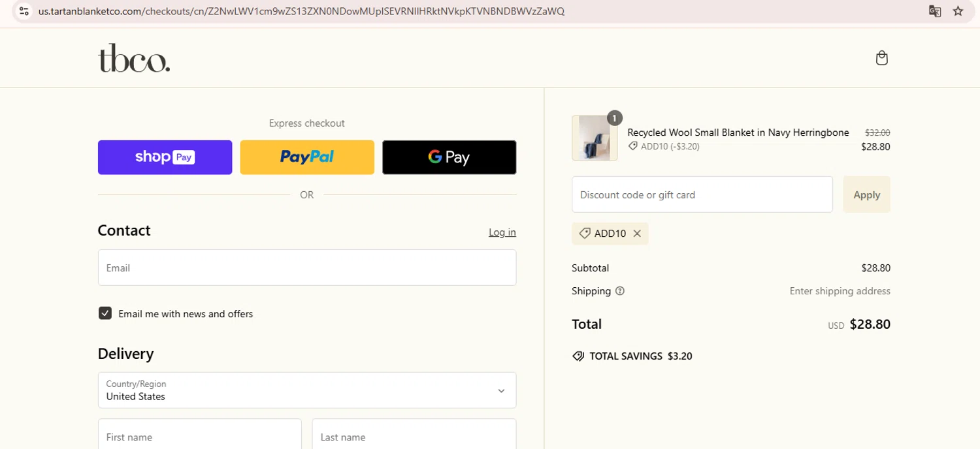The width and height of the screenshot is (980, 449).
Task: Pay with PayPal
Action: point(307,157)
